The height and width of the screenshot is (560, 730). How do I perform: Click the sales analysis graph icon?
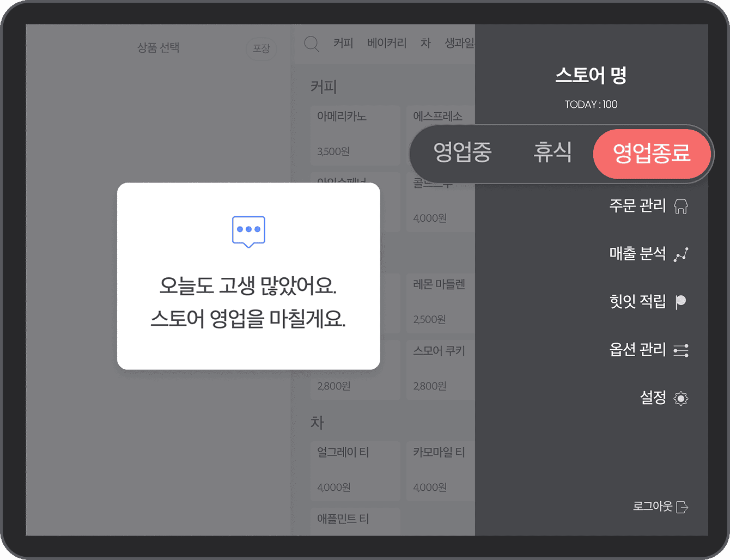coord(681,254)
